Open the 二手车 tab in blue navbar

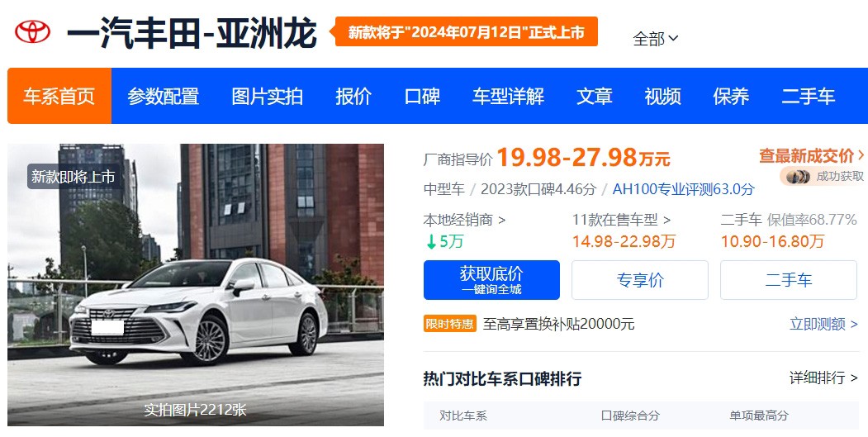point(808,97)
